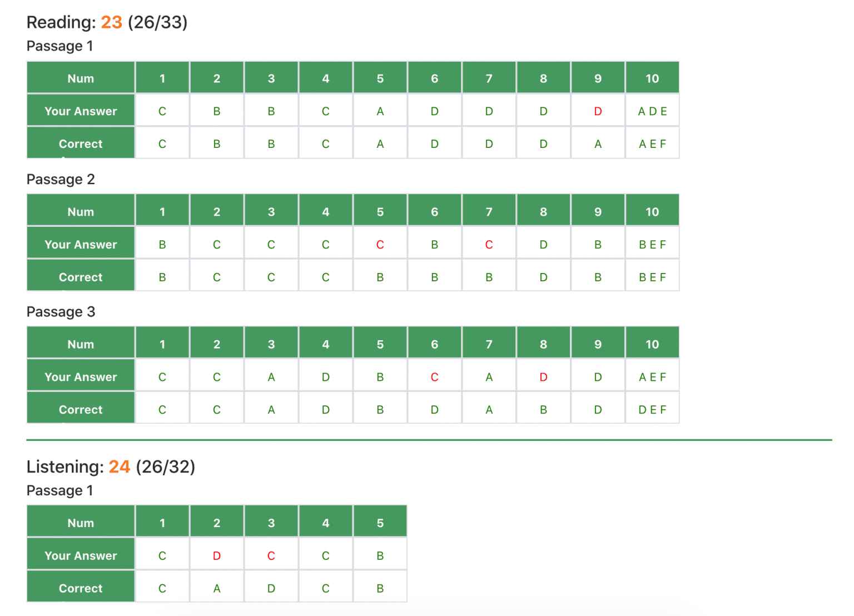Screen dimensions: 854x616
Task: Click the 'Your Answer' row header in Reading Passage 1
Action: 81,111
